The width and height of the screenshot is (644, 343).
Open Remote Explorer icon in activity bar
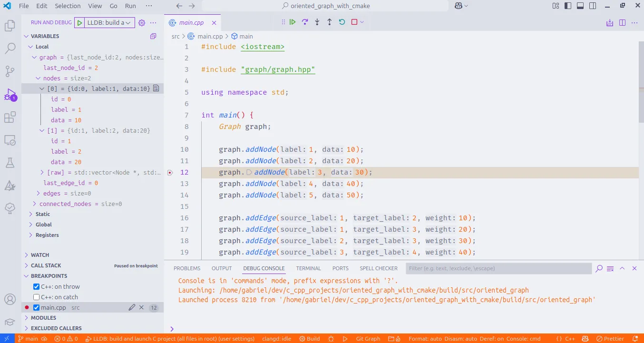coord(10,140)
